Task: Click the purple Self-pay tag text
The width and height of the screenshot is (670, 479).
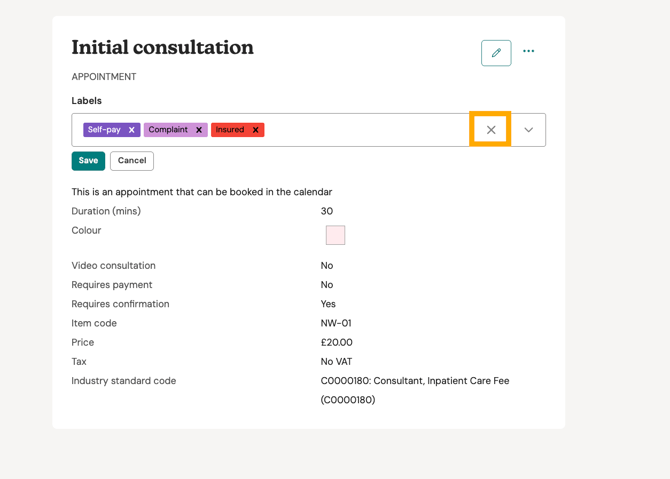Action: [104, 130]
